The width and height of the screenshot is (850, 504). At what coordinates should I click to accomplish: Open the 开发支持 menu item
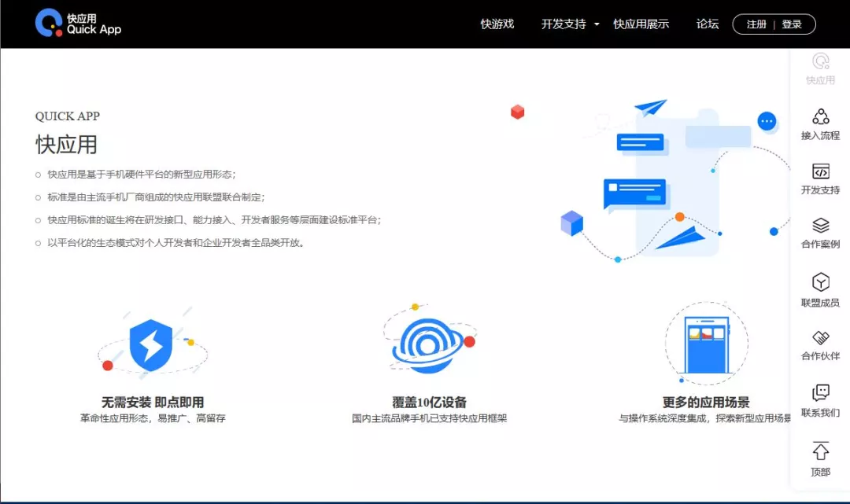(564, 24)
